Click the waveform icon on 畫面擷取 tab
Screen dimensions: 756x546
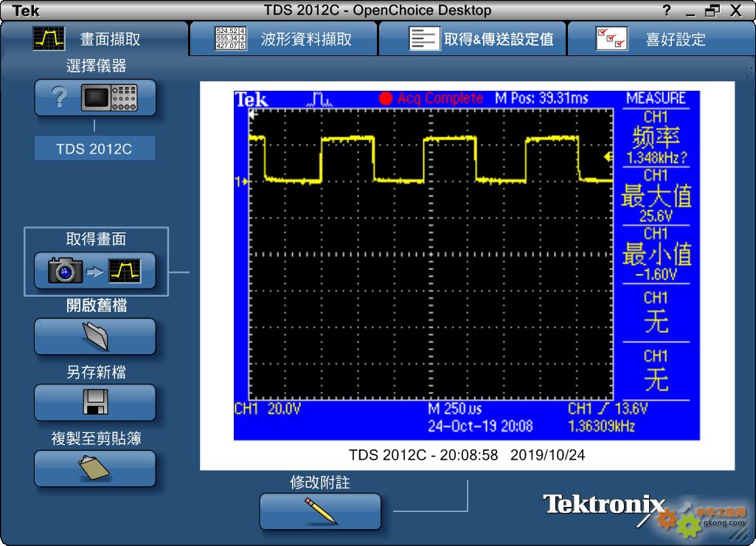(49, 38)
